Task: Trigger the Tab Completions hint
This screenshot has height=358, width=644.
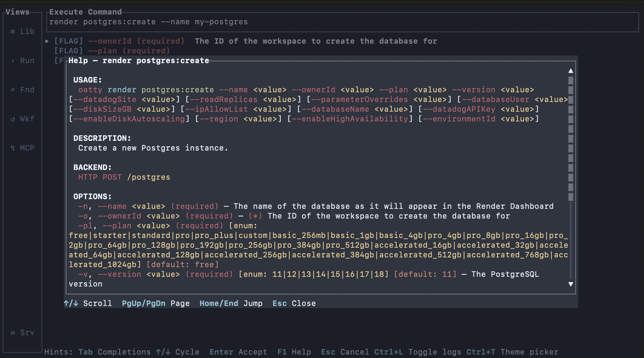Action: coord(114,352)
